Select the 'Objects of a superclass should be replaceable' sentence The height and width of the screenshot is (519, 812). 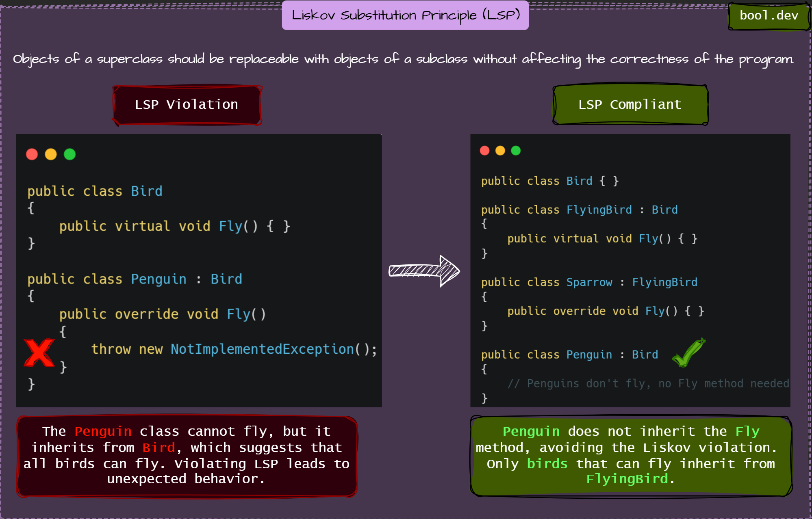pyautogui.click(x=403, y=59)
